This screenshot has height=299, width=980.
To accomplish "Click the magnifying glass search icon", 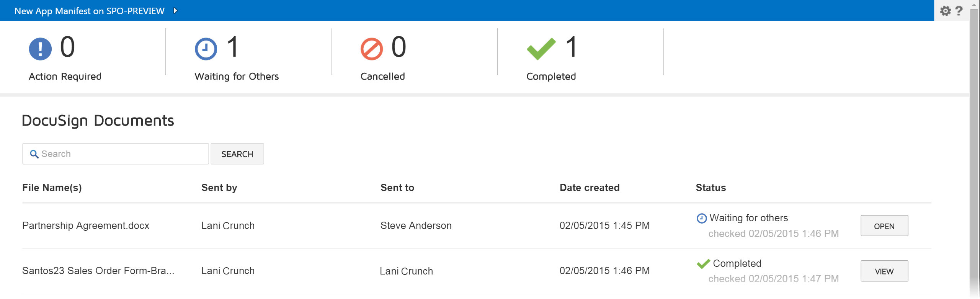I will click(34, 154).
